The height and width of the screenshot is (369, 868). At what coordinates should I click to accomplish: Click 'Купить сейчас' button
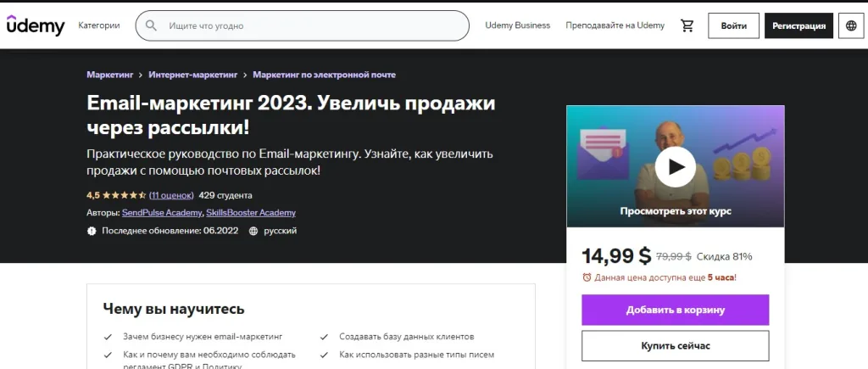(676, 346)
